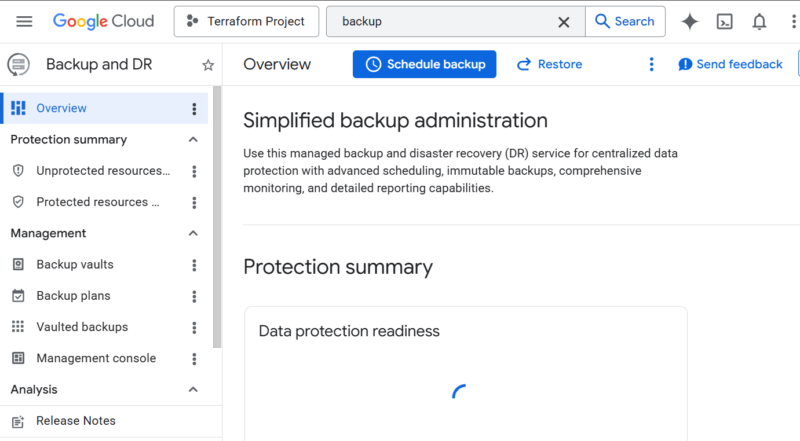This screenshot has width=800, height=441.
Task: Open options menu for Backup vaults
Action: (194, 265)
